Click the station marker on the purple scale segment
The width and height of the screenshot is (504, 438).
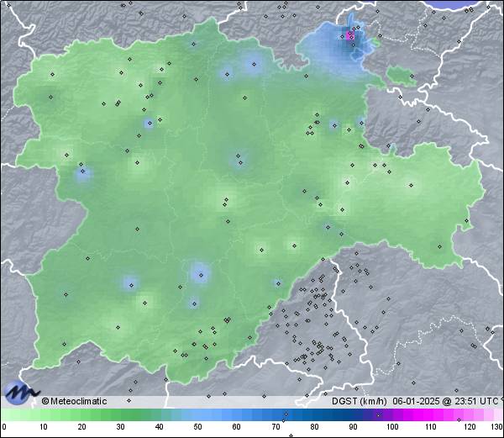click(378, 415)
